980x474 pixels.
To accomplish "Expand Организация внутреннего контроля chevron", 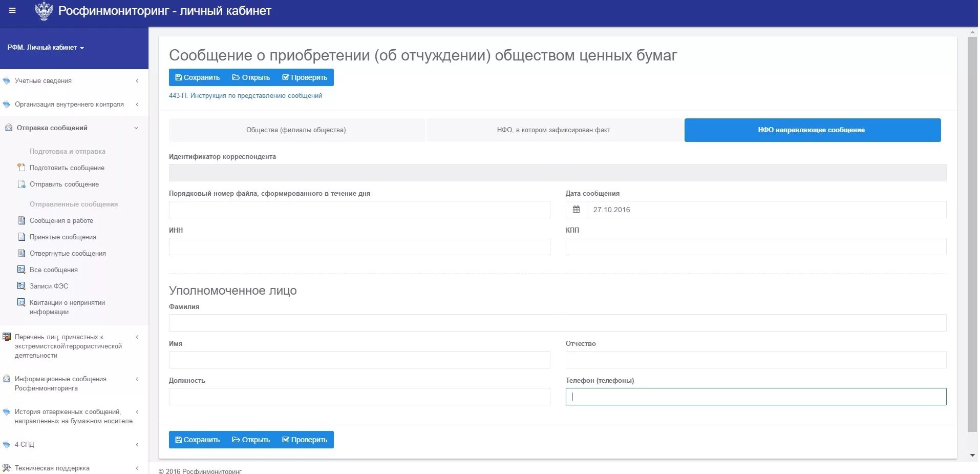I will click(x=137, y=105).
